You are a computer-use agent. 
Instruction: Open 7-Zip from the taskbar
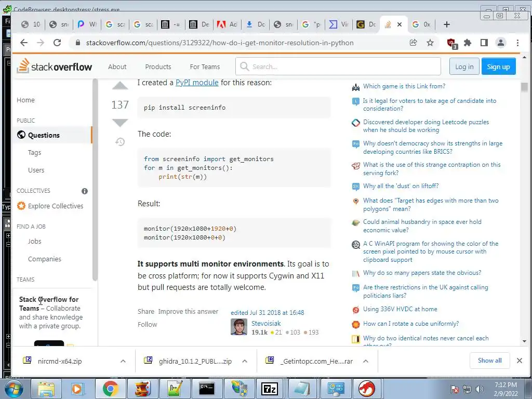(x=270, y=389)
